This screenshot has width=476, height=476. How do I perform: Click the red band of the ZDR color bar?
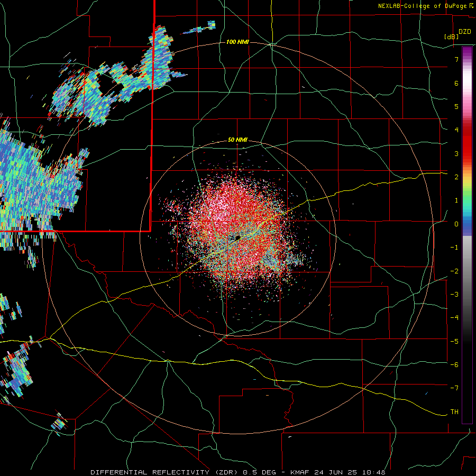(467, 146)
